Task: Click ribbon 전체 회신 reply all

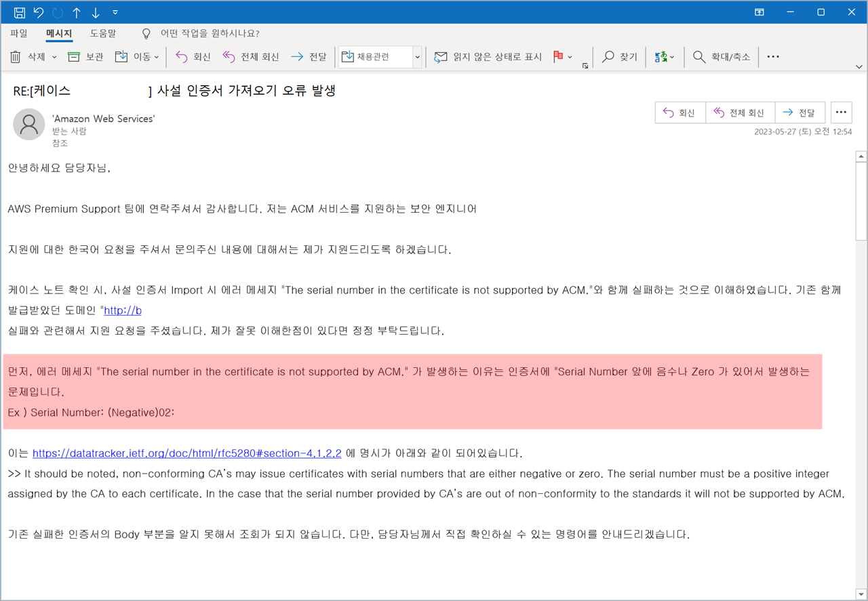Action: point(251,57)
